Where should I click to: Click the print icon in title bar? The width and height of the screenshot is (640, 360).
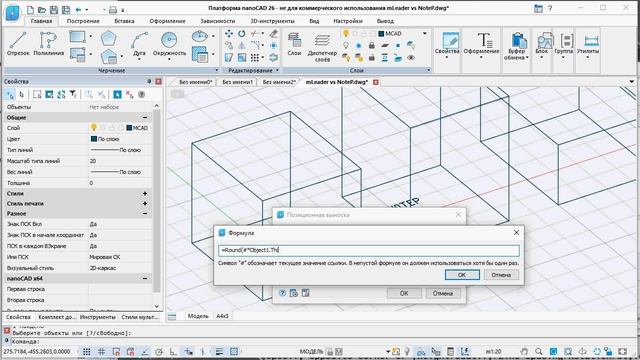click(x=113, y=9)
